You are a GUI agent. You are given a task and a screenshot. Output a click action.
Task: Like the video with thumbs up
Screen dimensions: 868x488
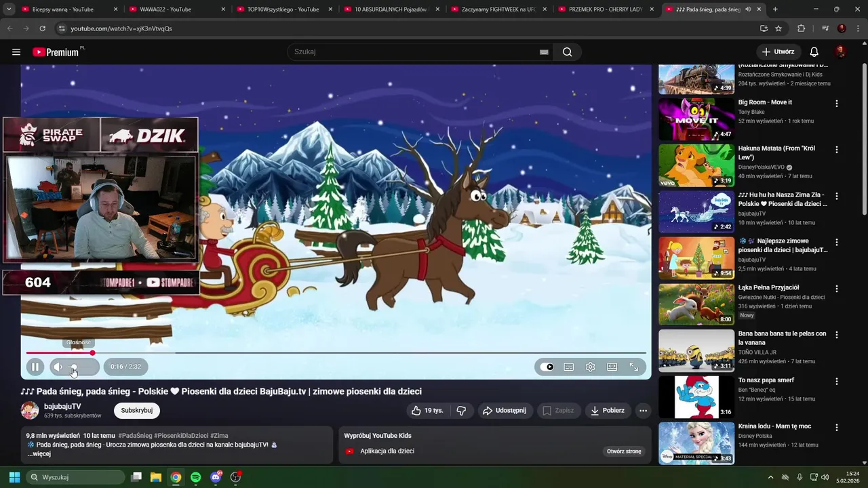427,410
